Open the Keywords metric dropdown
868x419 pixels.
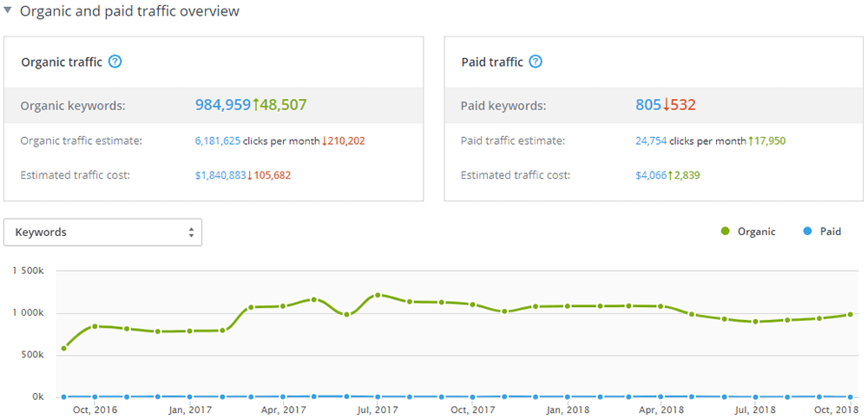coord(102,232)
